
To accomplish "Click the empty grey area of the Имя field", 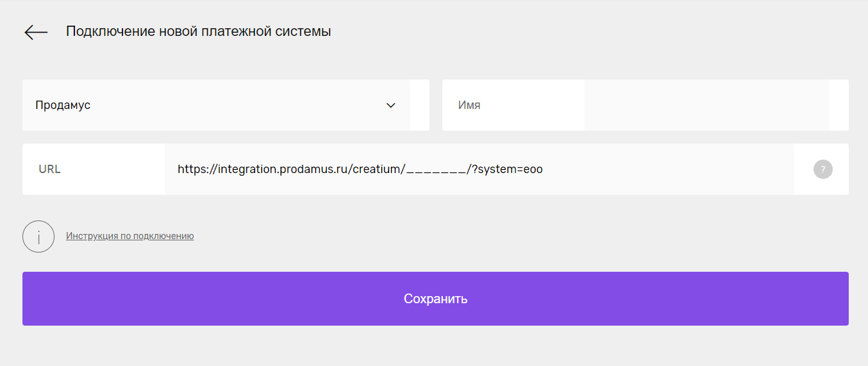I will click(x=706, y=105).
